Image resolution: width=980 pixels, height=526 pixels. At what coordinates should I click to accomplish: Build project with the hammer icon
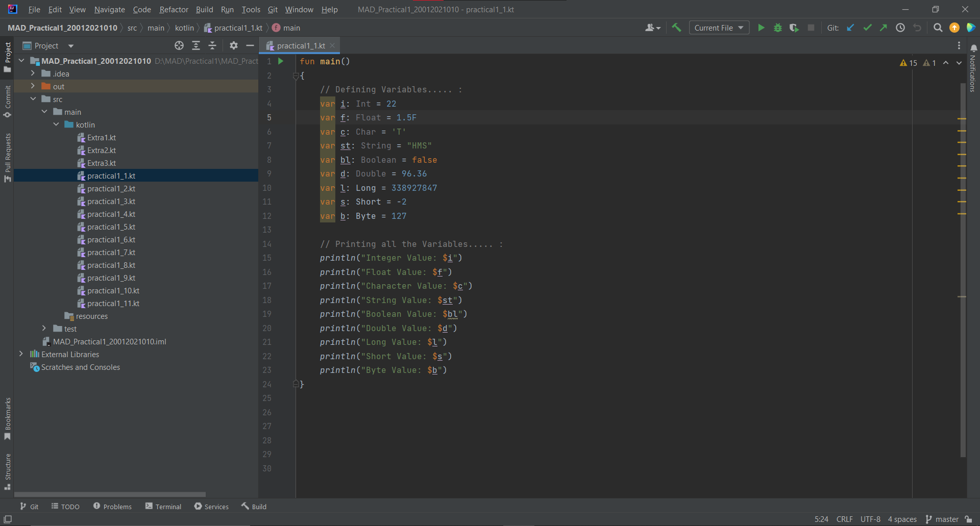[676, 28]
